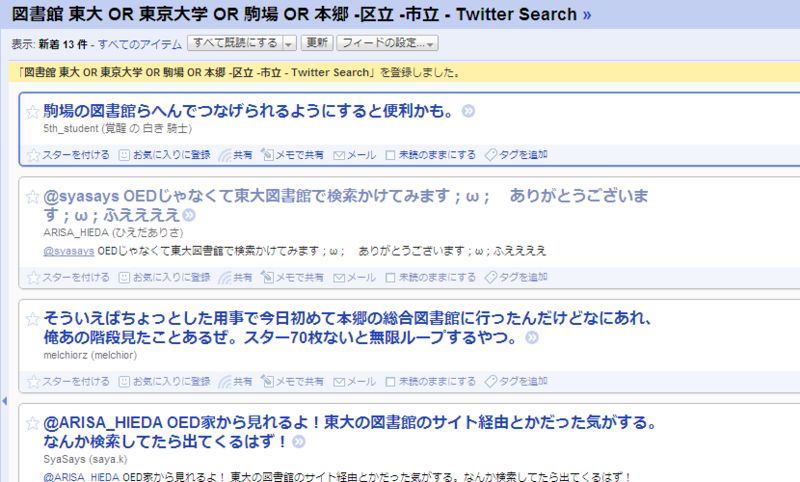Click メモで共有 in melchiorz item
This screenshot has width=800, height=482.
click(x=292, y=382)
